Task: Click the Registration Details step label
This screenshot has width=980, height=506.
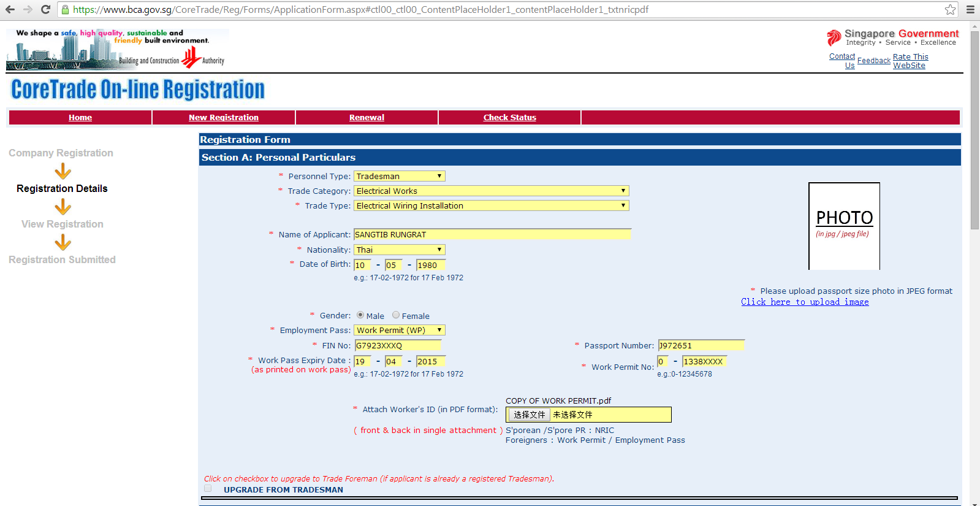Action: pos(62,188)
